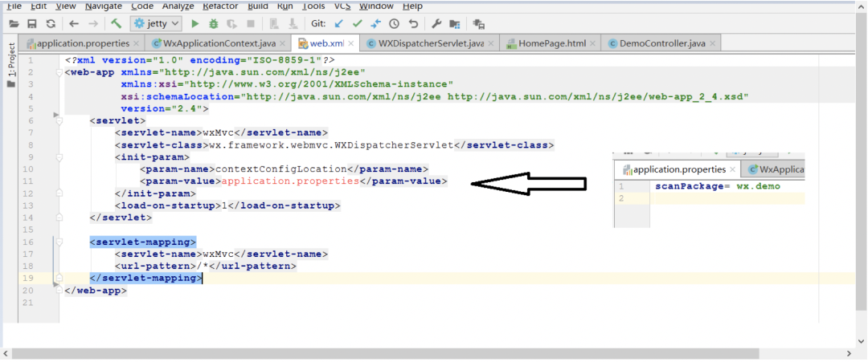Click the highlighted servlet-mapping opening tag
This screenshot has width=868, height=362.
[143, 242]
